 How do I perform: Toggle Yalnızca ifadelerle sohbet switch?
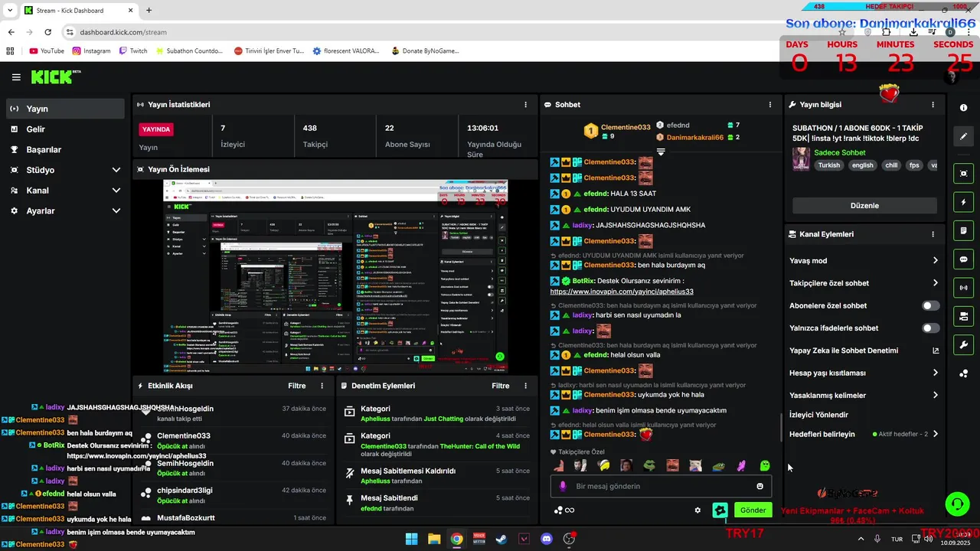[930, 328]
